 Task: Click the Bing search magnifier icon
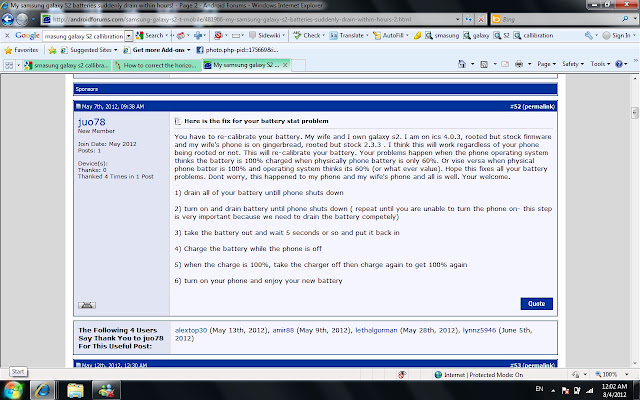pyautogui.click(x=625, y=19)
